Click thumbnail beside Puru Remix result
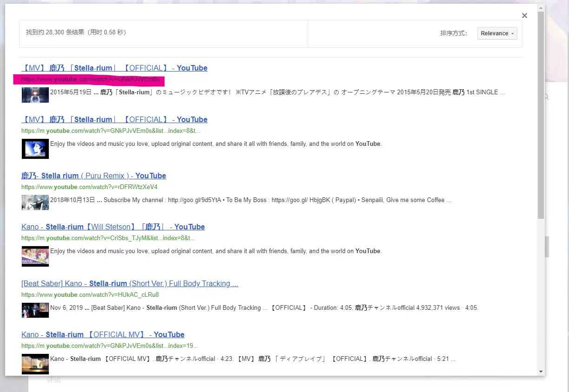This screenshot has width=569, height=392. click(x=35, y=203)
